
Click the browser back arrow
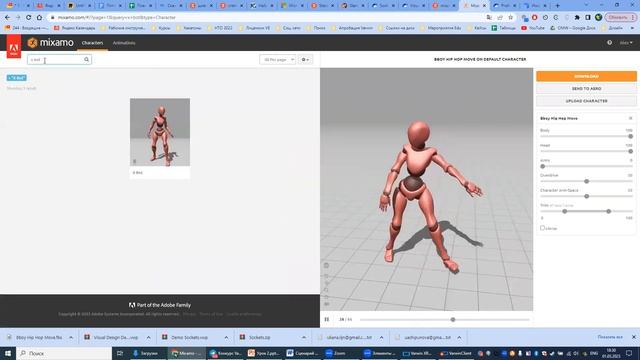point(7,18)
